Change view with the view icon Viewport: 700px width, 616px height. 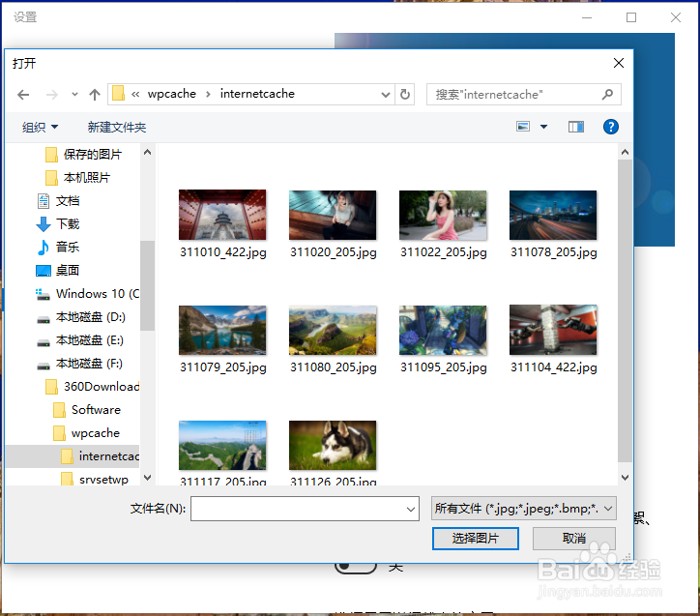point(523,127)
